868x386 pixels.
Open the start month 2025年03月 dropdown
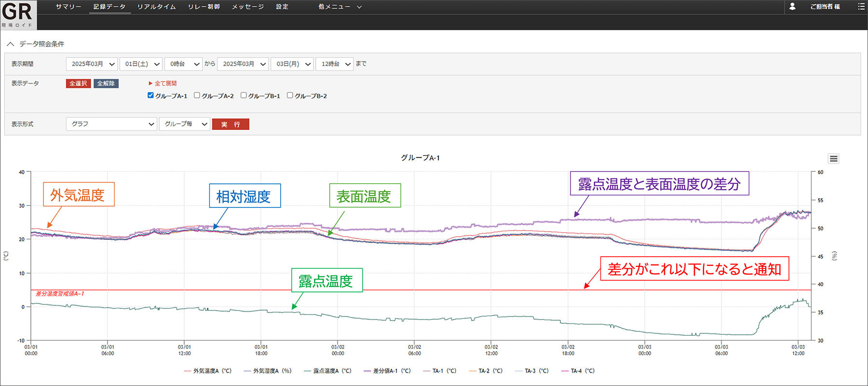pyautogui.click(x=92, y=64)
